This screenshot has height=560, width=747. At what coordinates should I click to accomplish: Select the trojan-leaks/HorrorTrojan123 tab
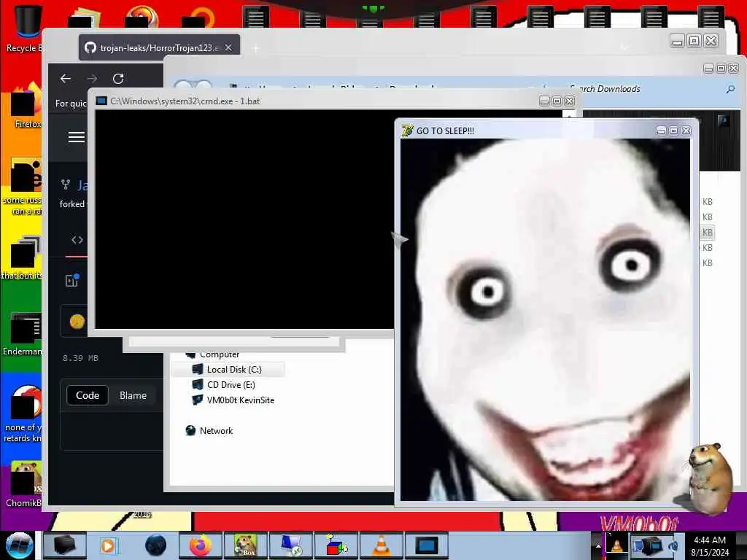click(158, 47)
